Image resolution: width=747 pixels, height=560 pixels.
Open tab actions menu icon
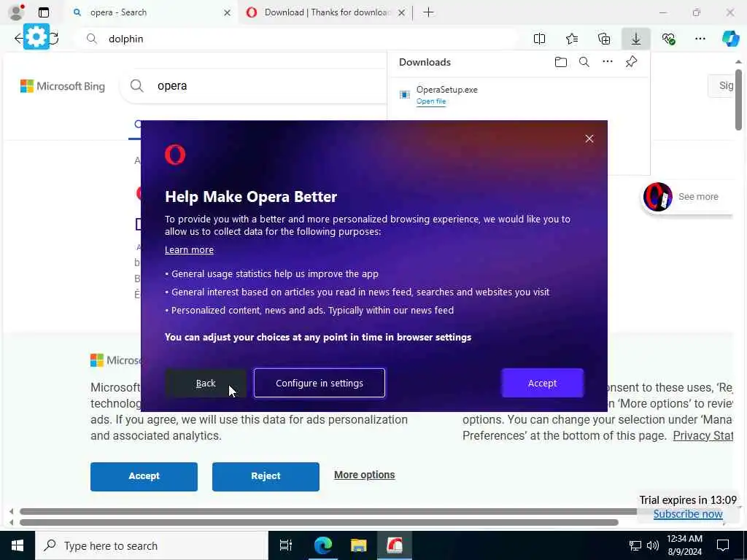pos(44,12)
